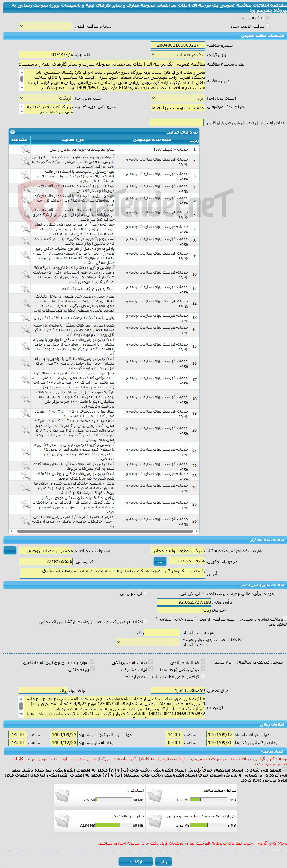This screenshot has width=287, height=868.
Task: Open the استان محل اجرا dropdown showing یزد
Action: [178, 98]
